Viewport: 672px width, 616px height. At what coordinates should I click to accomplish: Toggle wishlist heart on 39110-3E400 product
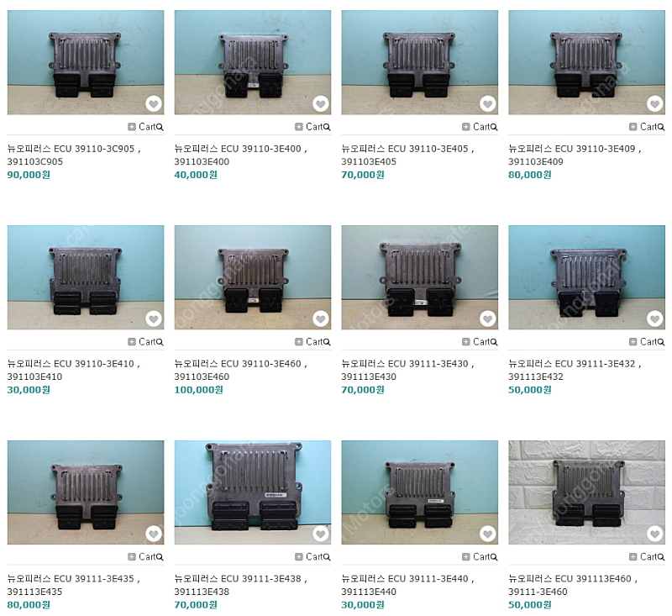tap(321, 103)
